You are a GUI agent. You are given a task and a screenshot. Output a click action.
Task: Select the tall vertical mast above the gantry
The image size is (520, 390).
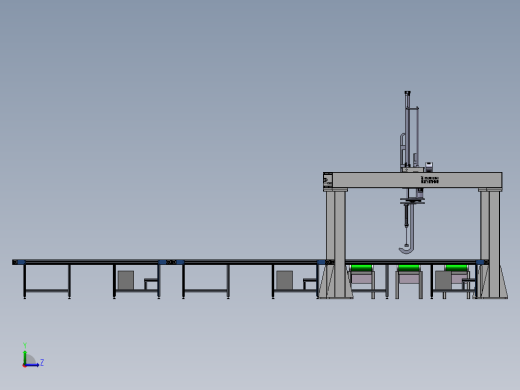point(408,130)
